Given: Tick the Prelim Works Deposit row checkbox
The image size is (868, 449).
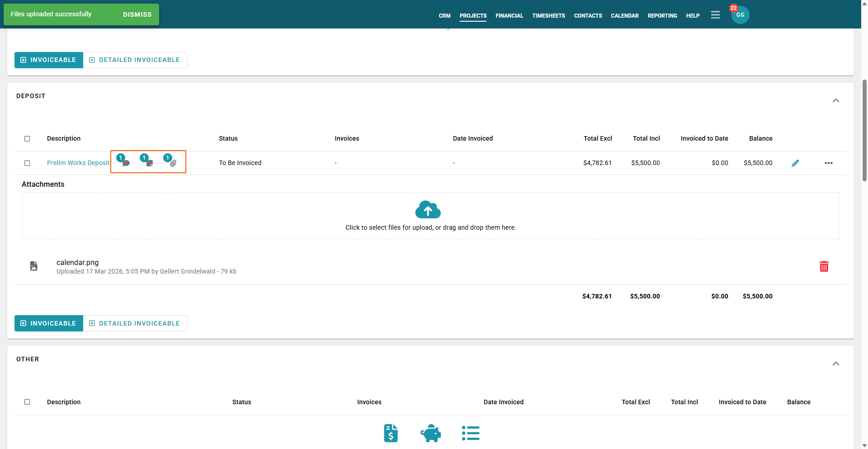Looking at the screenshot, I should pyautogui.click(x=27, y=163).
